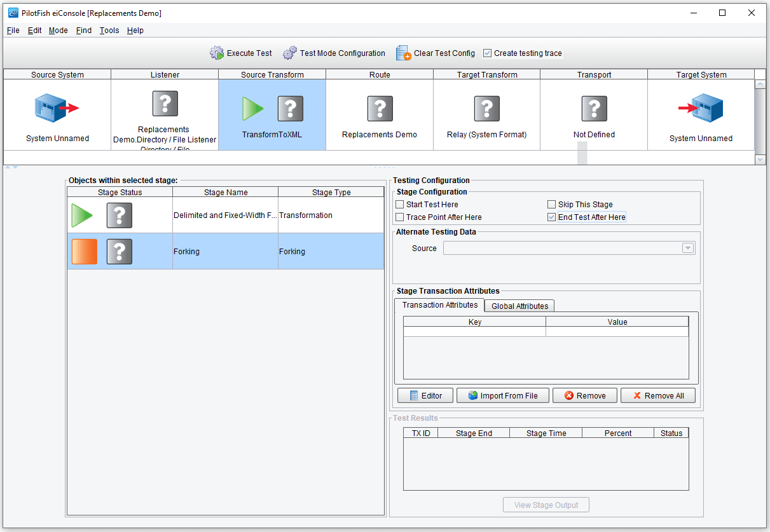770x532 pixels.
Task: Click the Source Transform green play arrow
Action: pos(252,109)
